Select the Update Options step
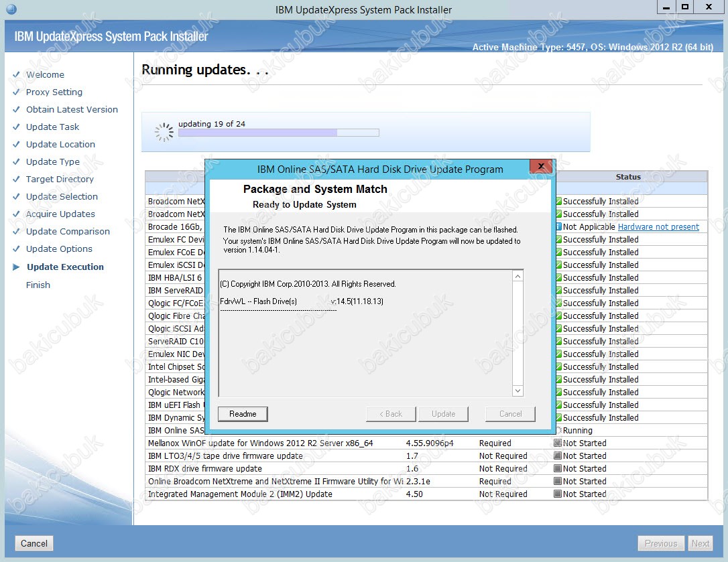This screenshot has height=562, width=728. point(59,249)
